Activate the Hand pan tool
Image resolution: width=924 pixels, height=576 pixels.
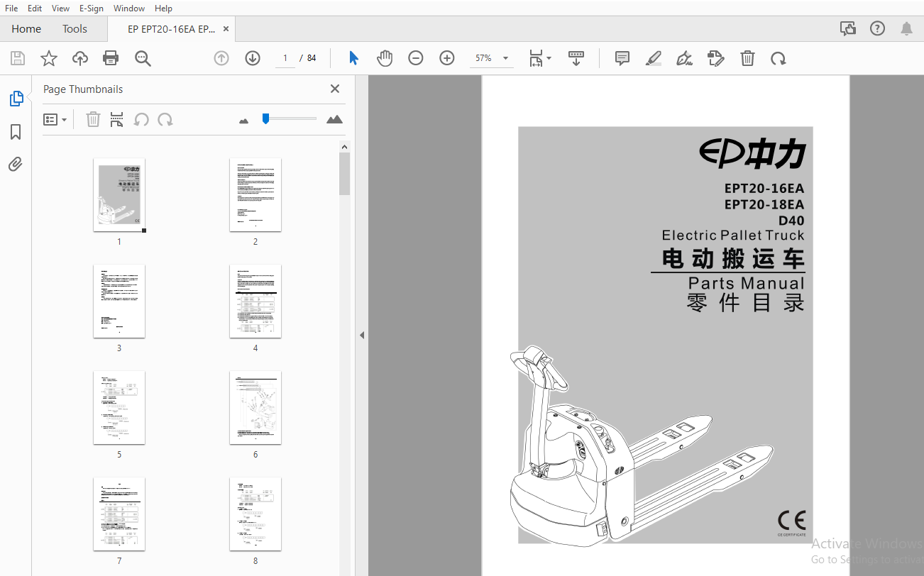pos(385,58)
